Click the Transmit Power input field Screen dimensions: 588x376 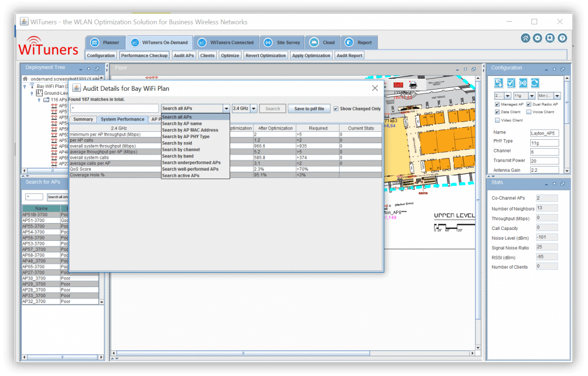tap(545, 161)
